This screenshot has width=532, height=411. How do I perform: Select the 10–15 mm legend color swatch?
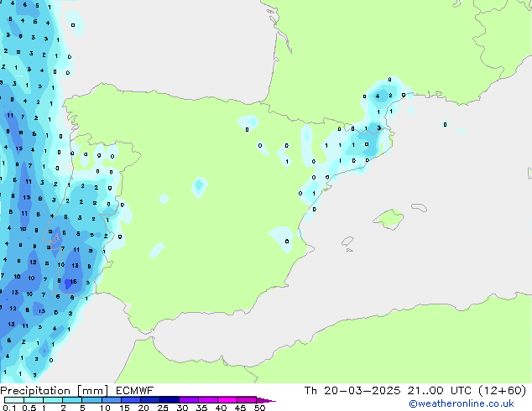point(112,400)
